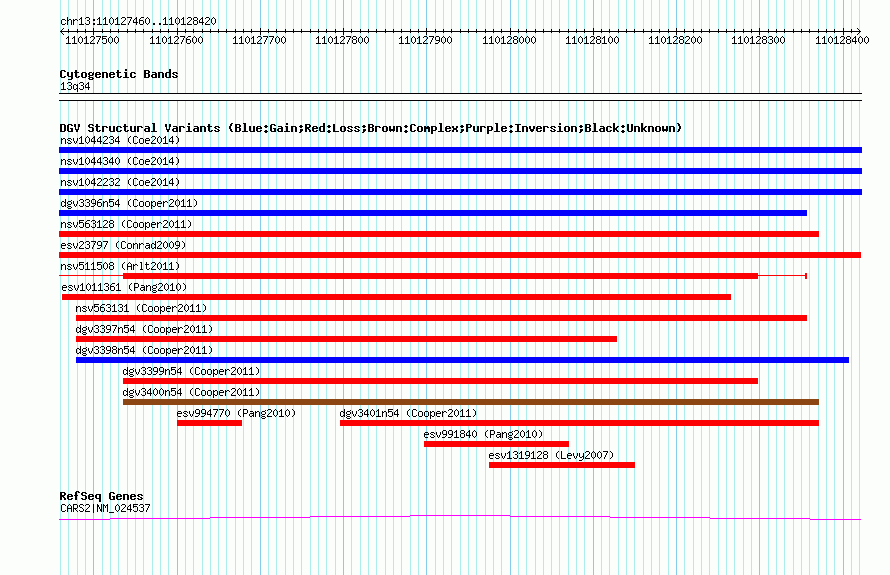Viewport: 890px width, 575px height.
Task: Select the dgv3401n54 (Cooper2011) label
Action: pos(408,413)
